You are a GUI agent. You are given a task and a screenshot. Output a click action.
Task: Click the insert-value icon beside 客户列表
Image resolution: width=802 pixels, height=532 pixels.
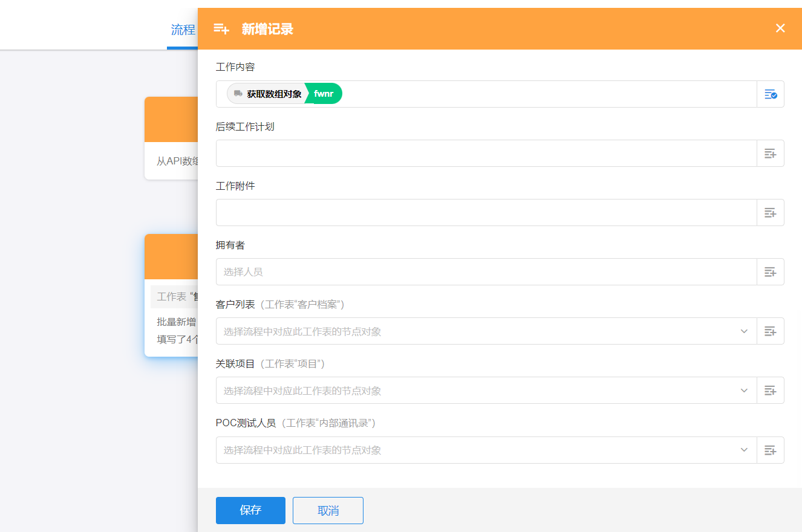tap(770, 331)
